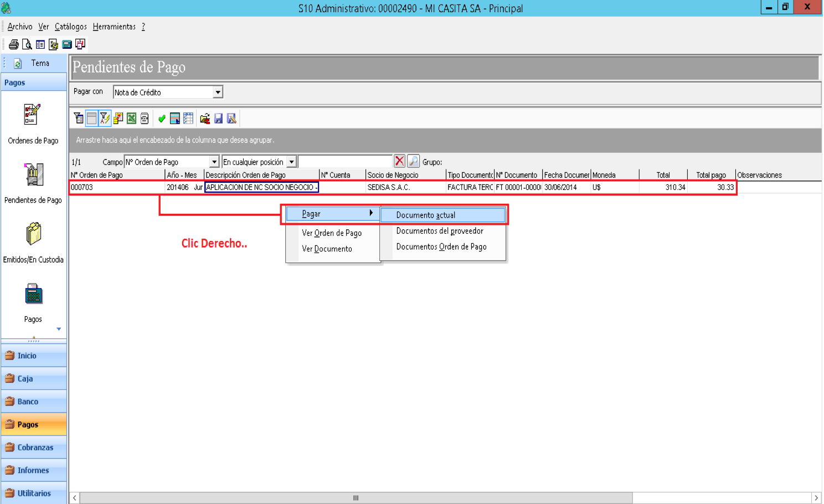Click the green checkmark toolbar icon
Viewport: 824px width, 504px height.
(x=162, y=118)
